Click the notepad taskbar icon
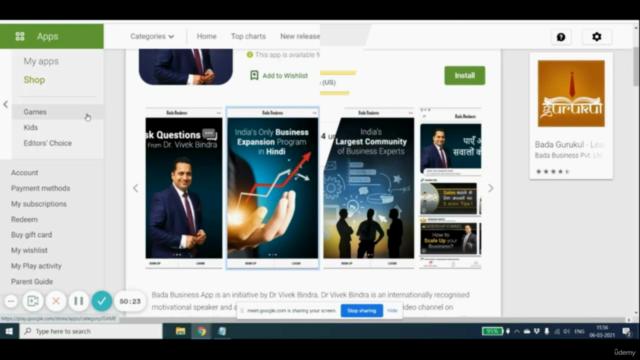The width and height of the screenshot is (640, 360). (222, 331)
